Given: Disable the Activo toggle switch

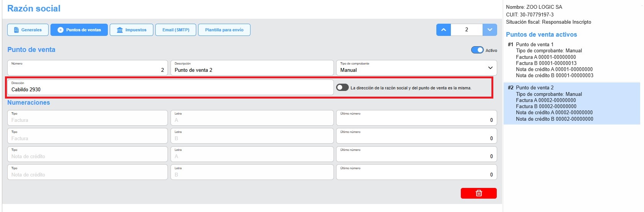Looking at the screenshot, I should (x=477, y=50).
